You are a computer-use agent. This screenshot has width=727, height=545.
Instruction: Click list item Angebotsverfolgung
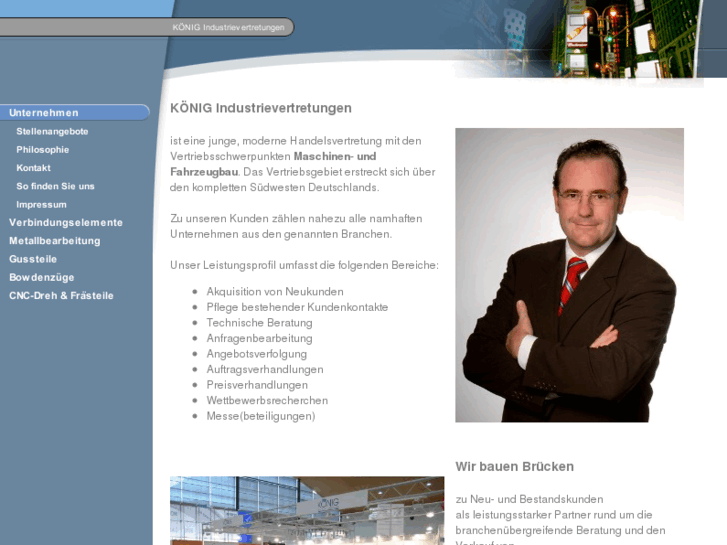(x=256, y=354)
